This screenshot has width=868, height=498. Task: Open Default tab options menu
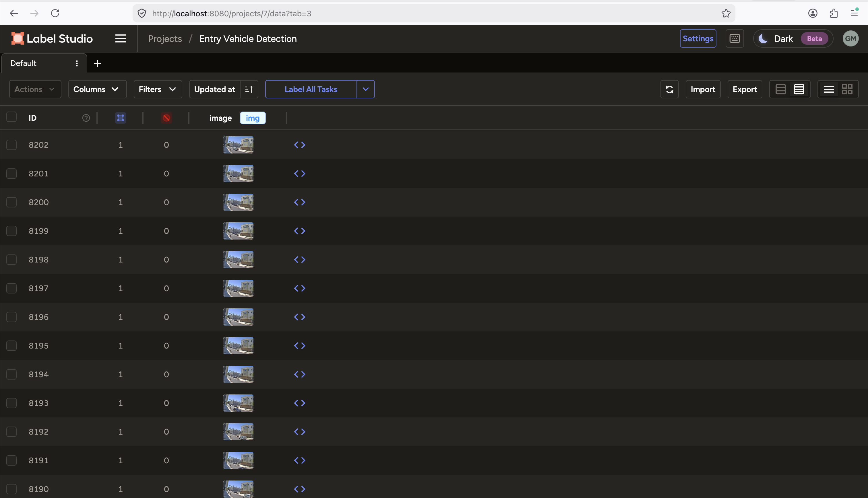(x=77, y=63)
